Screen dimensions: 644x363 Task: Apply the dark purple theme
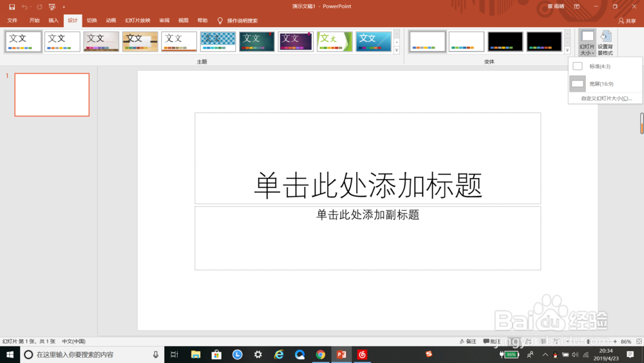[x=296, y=41]
